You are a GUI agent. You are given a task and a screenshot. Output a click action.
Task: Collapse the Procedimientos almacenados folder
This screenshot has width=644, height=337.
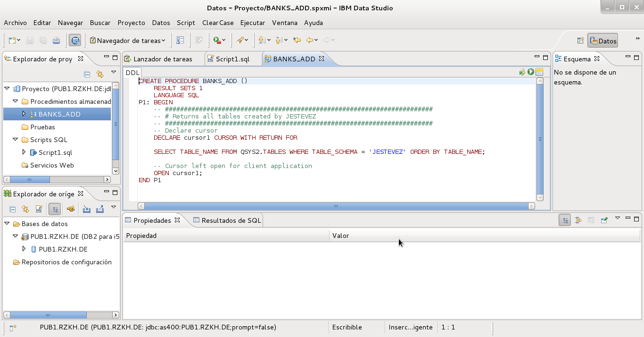(16, 101)
